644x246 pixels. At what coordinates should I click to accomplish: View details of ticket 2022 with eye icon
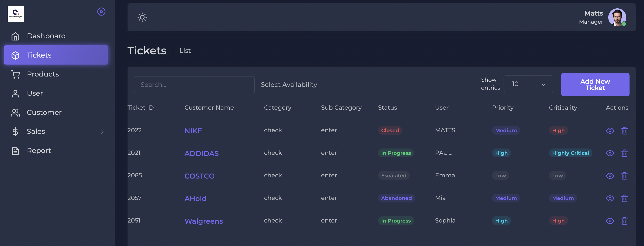(610, 130)
